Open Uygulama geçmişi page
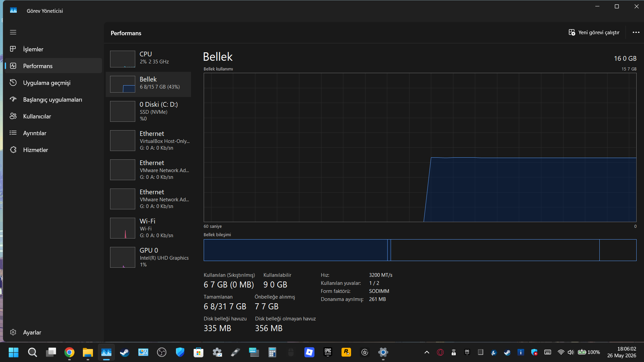This screenshot has width=644, height=362. (54, 83)
